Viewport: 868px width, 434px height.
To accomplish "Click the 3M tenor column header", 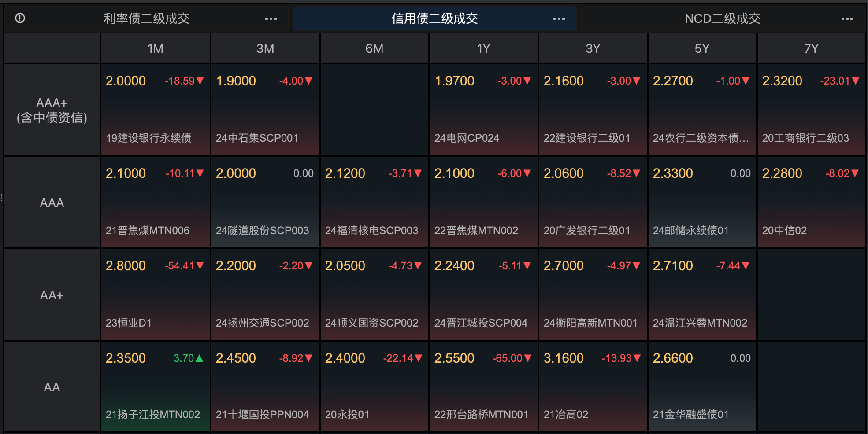I will [265, 48].
